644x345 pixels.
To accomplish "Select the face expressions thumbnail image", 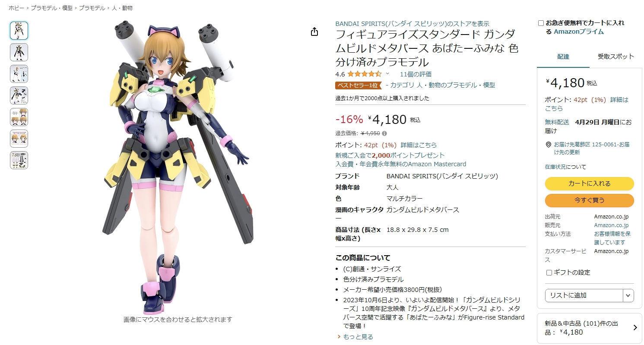I will pos(19,117).
